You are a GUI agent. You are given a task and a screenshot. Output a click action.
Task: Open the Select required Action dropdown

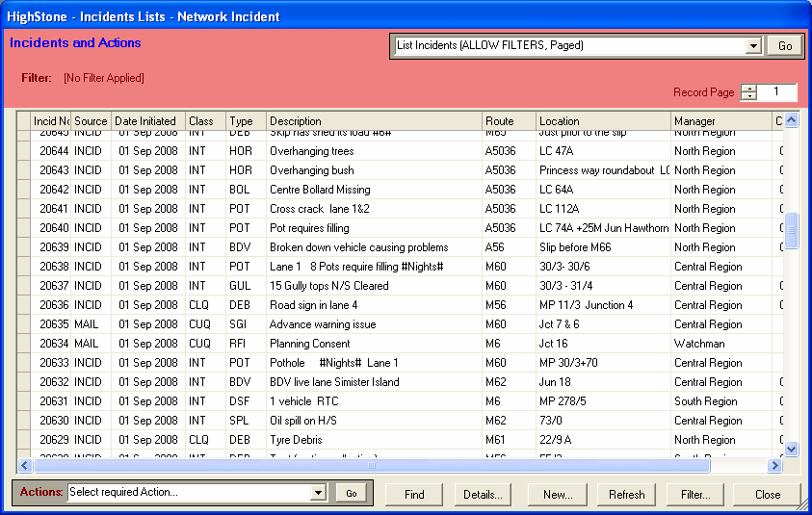318,492
